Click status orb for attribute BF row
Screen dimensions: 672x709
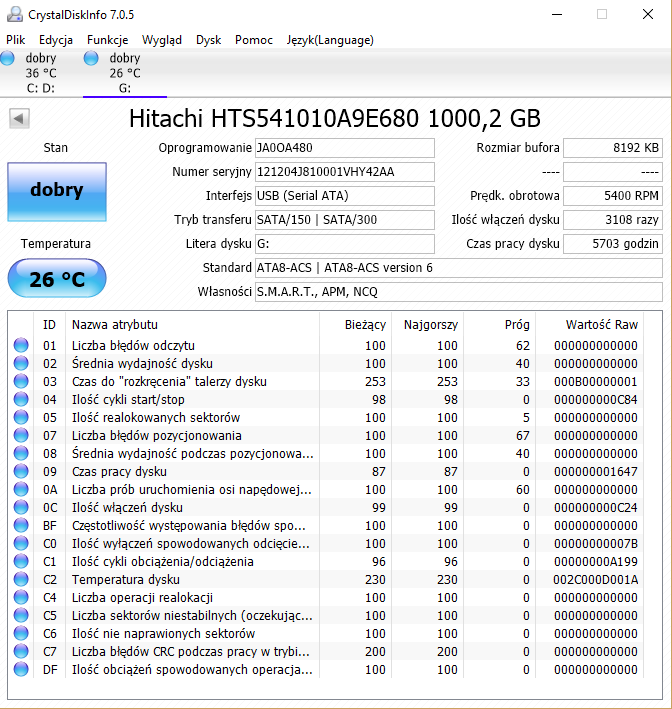click(21, 525)
